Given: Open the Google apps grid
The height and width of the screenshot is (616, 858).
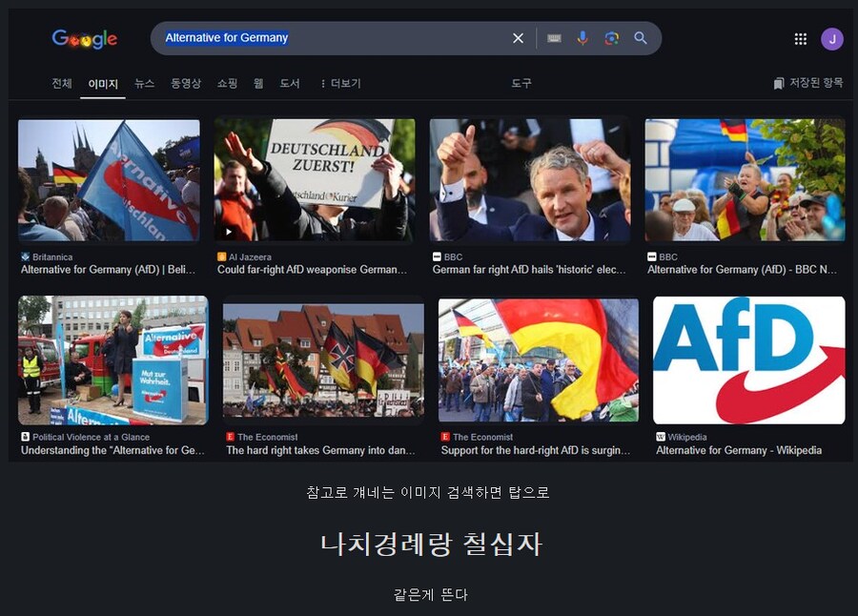Looking at the screenshot, I should point(801,39).
